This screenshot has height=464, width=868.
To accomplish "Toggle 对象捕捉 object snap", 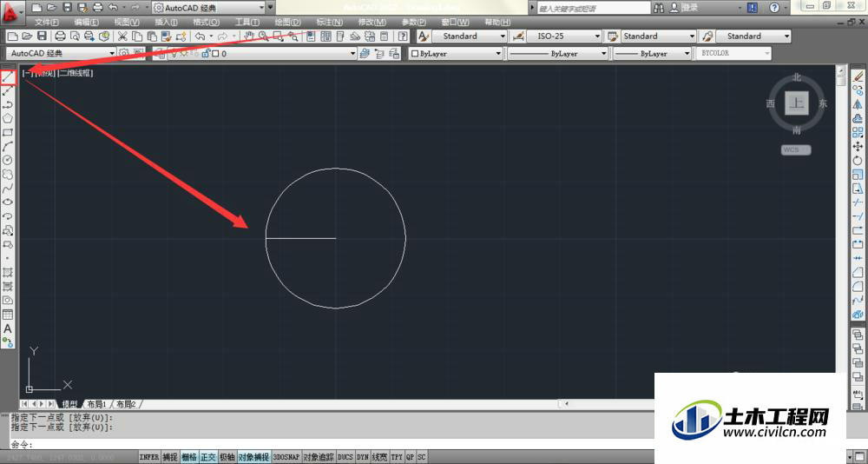I will (253, 457).
